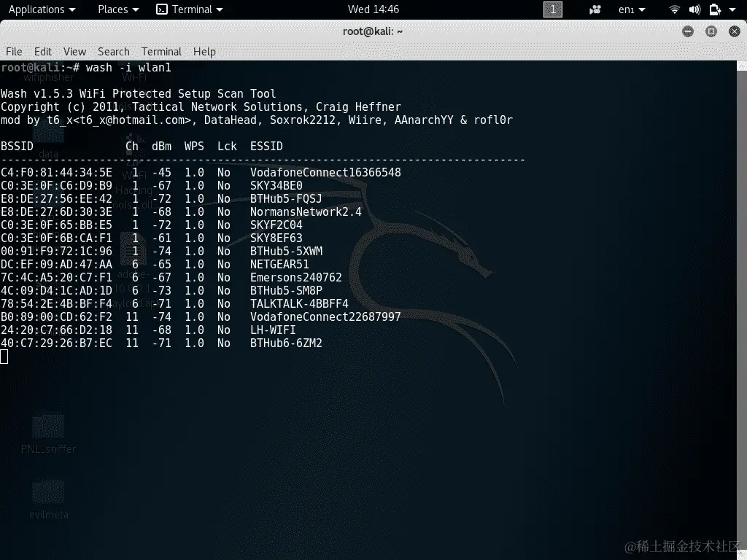Click ESSID BTHub5-SM8P

coord(286,290)
